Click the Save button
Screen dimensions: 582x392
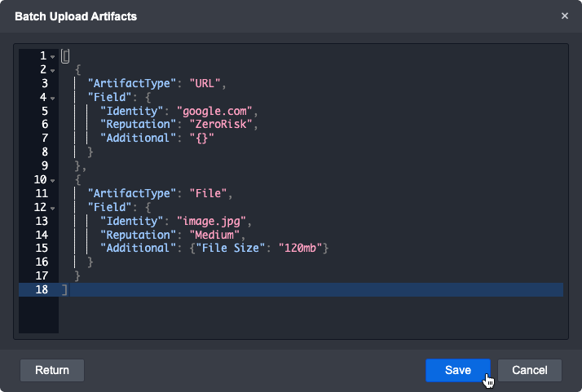tap(457, 370)
